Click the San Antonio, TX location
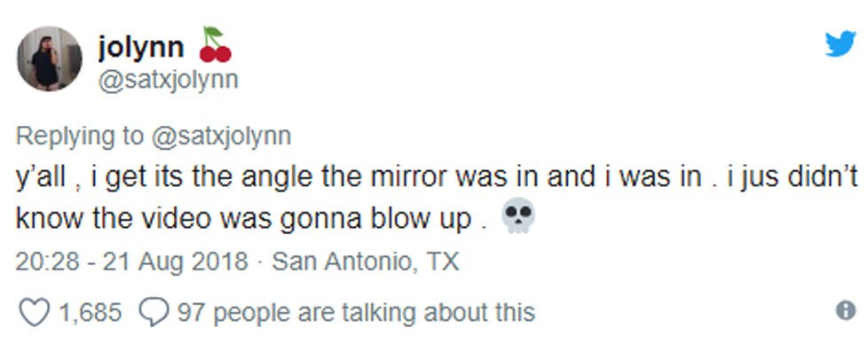The height and width of the screenshot is (343, 868). [x=366, y=261]
